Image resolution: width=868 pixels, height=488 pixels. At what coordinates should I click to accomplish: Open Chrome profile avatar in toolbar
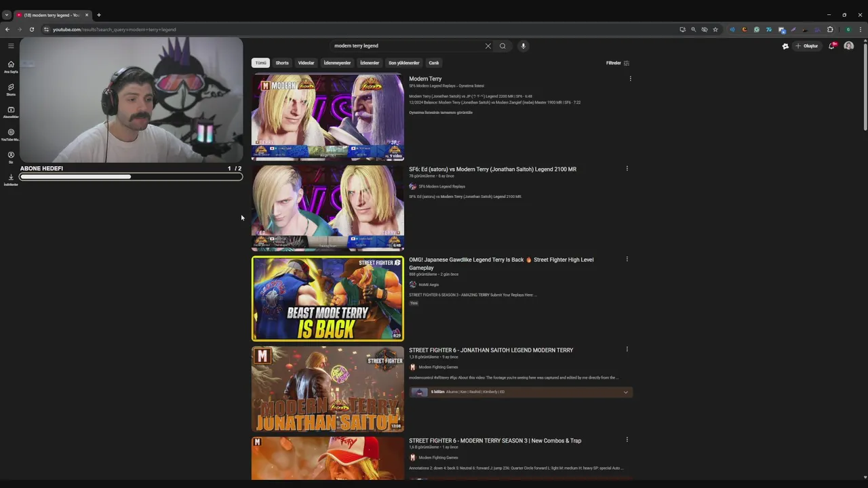tap(848, 29)
